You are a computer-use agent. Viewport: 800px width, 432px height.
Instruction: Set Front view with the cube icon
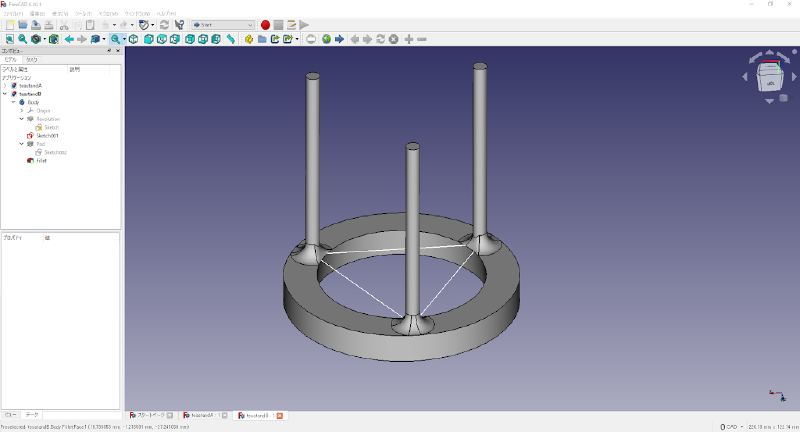pos(148,39)
